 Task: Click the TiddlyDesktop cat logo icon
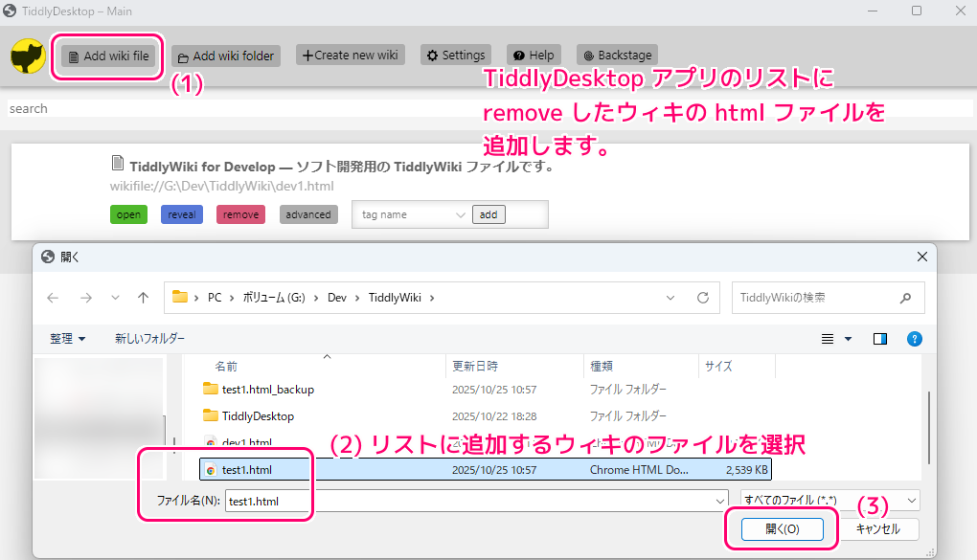coord(27,56)
